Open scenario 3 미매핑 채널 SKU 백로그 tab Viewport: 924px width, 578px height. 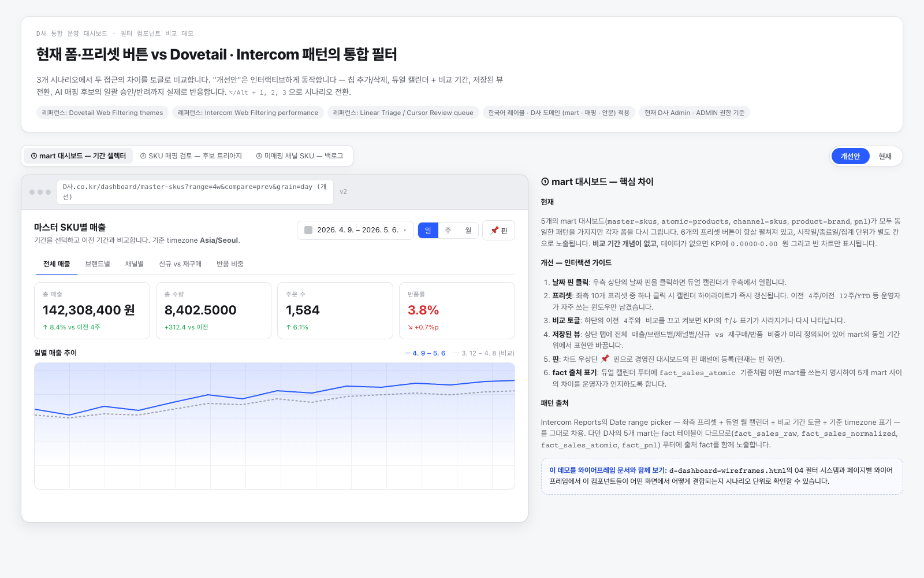point(300,156)
